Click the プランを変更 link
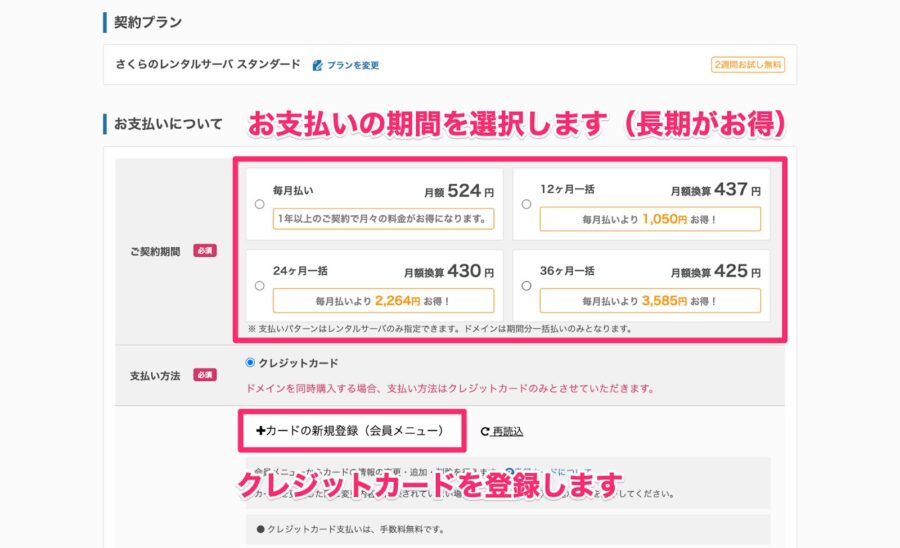The height and width of the screenshot is (548, 900). [353, 65]
